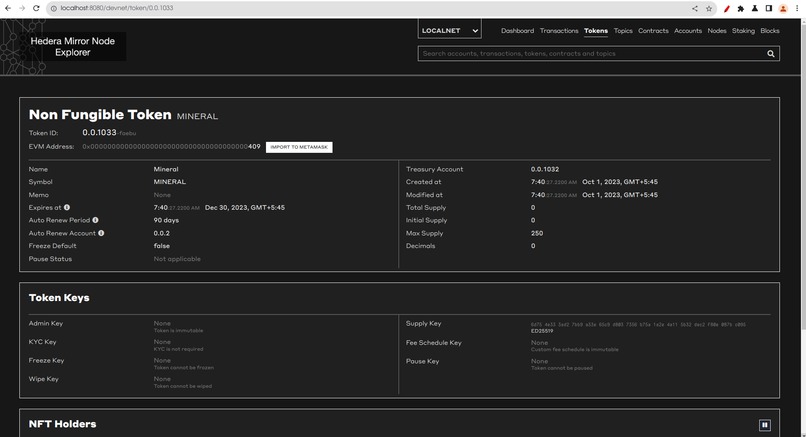Go back in browser history

pos(8,8)
